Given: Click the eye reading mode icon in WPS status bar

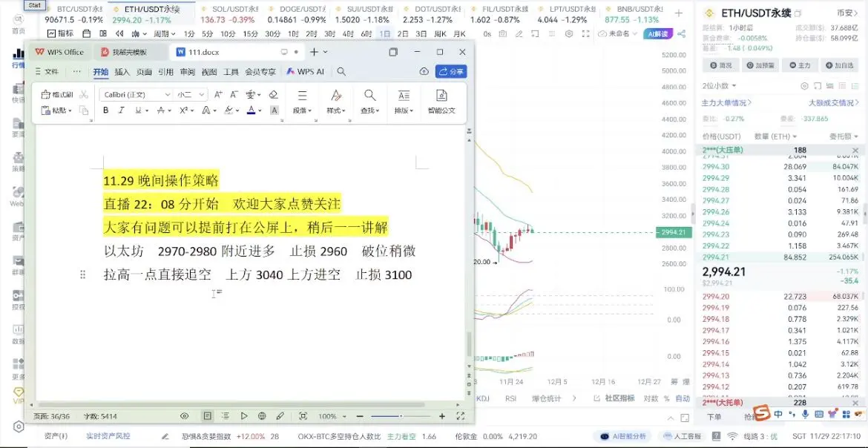Looking at the screenshot, I should click(x=185, y=416).
